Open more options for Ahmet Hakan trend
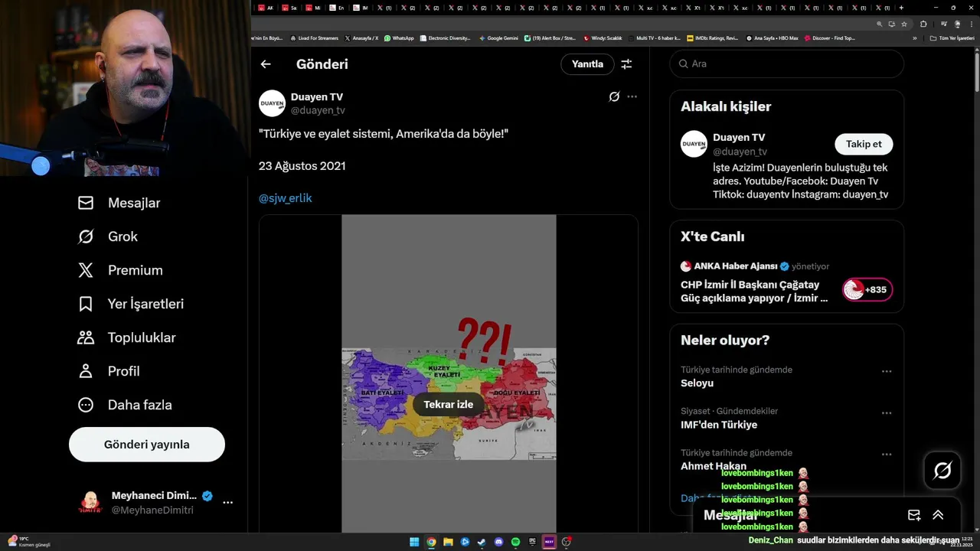Viewport: 980px width, 551px height. click(x=887, y=454)
